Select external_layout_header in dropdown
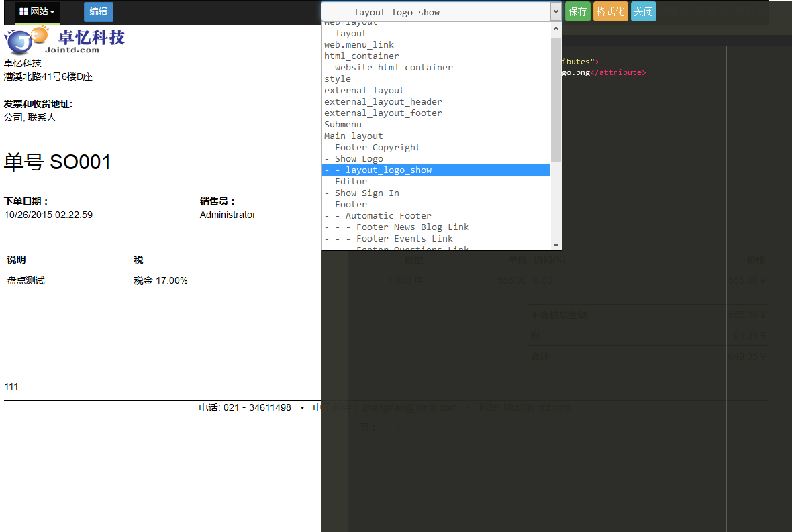792x532 pixels. 383,102
